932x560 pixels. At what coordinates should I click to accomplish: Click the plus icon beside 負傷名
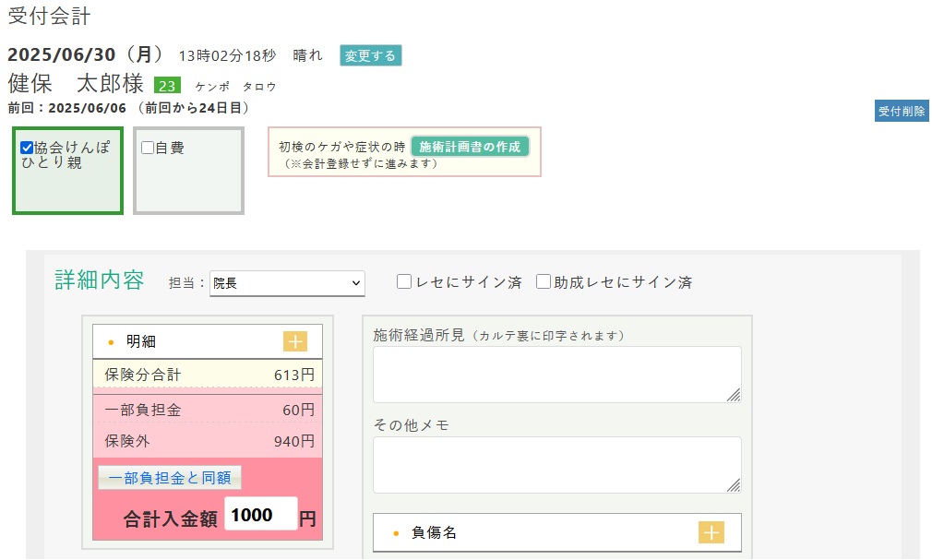711,532
